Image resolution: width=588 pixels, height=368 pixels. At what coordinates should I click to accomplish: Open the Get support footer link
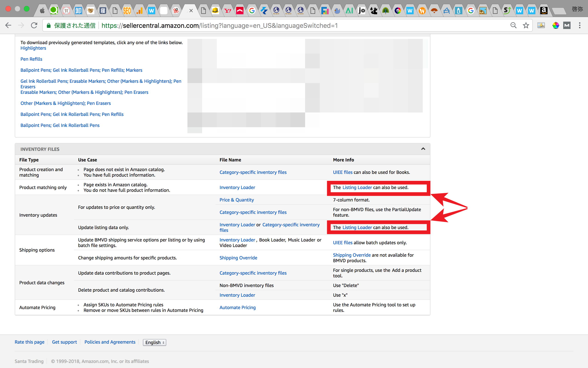[x=64, y=342]
